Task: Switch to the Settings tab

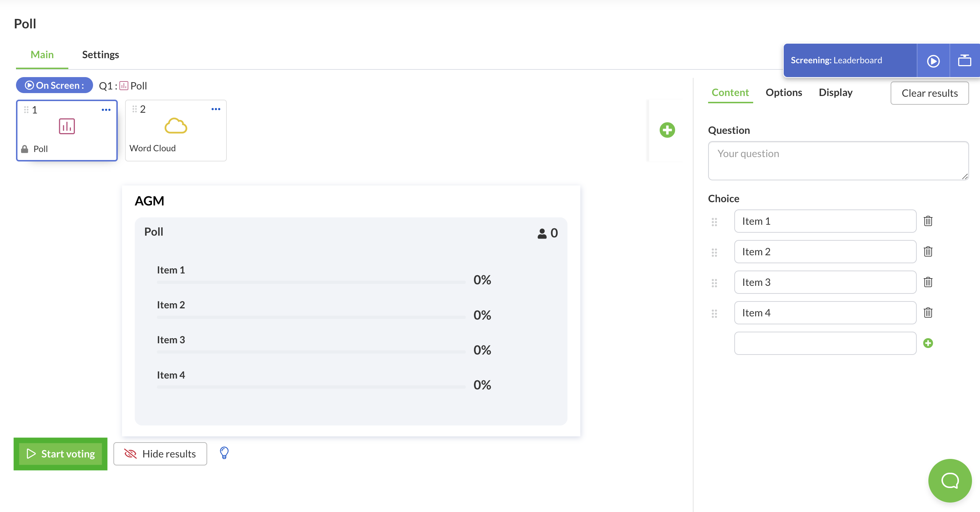Action: pos(100,55)
